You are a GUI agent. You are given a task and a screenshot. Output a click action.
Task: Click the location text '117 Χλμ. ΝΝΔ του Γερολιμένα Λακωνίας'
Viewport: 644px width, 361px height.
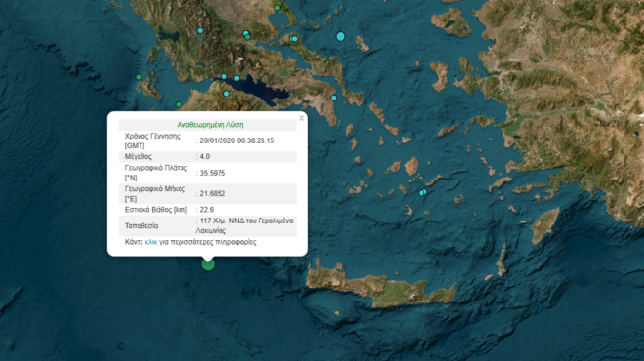click(244, 225)
